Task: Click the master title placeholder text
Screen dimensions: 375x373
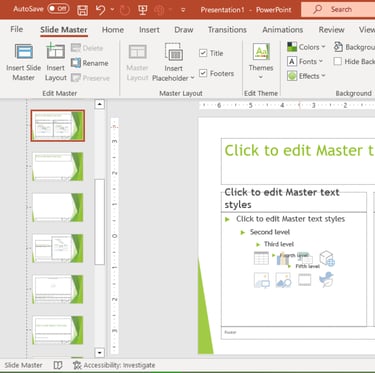Action: [x=299, y=151]
